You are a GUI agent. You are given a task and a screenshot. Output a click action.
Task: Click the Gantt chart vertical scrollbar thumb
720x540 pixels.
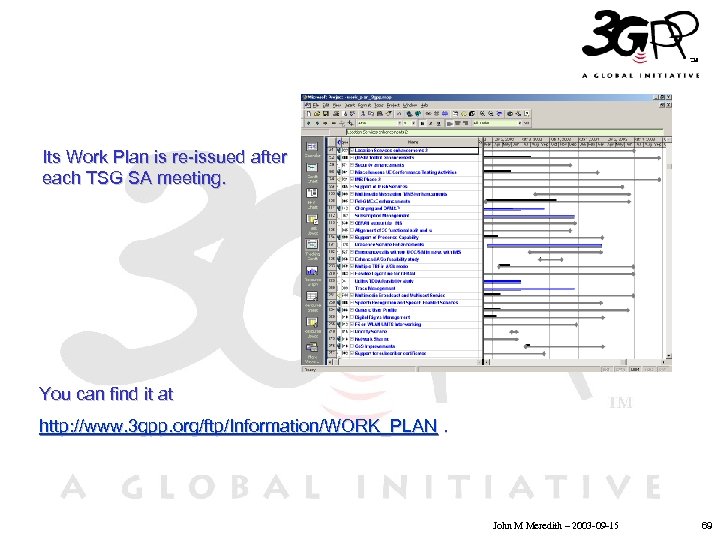(669, 166)
